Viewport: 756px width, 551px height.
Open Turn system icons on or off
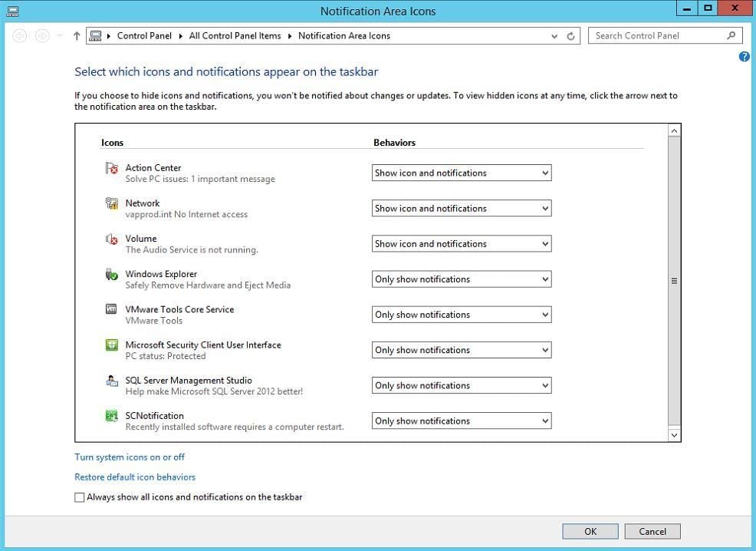130,457
